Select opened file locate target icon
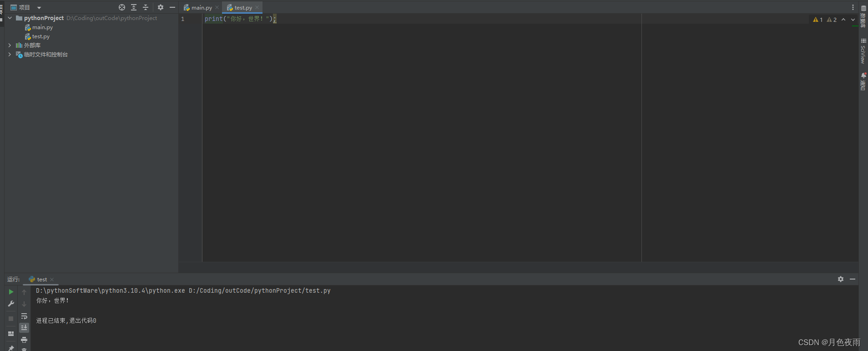This screenshot has width=868, height=351. (122, 7)
